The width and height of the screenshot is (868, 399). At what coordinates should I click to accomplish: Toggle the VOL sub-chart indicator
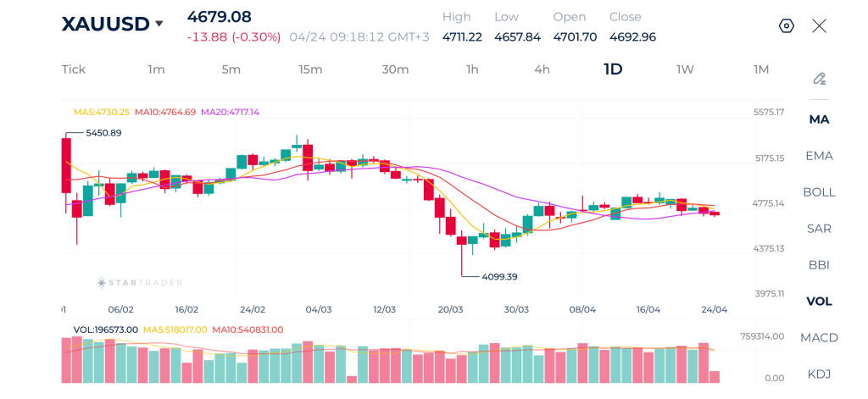pyautogui.click(x=819, y=302)
